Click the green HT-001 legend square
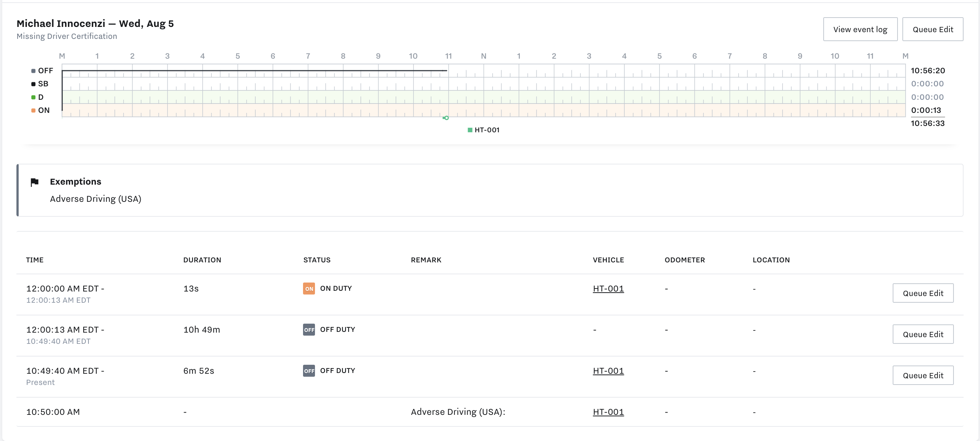The width and height of the screenshot is (980, 441). (470, 130)
